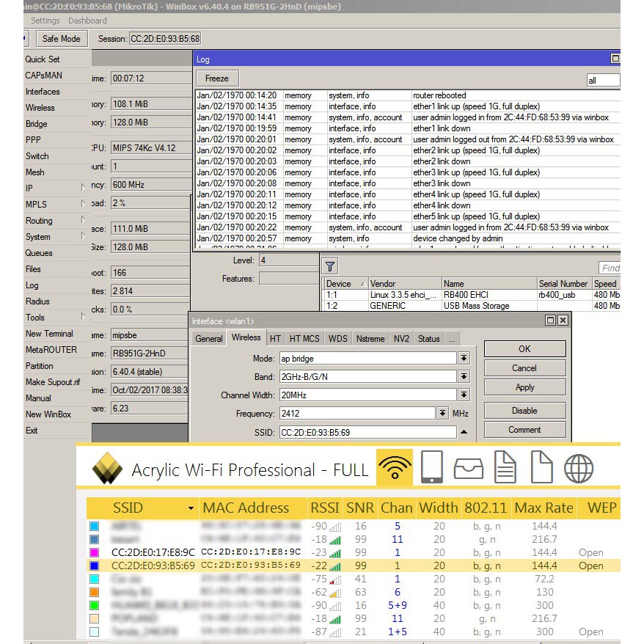This screenshot has height=644, width=644.
Task: Freeze the Log window output
Action: click(x=217, y=78)
